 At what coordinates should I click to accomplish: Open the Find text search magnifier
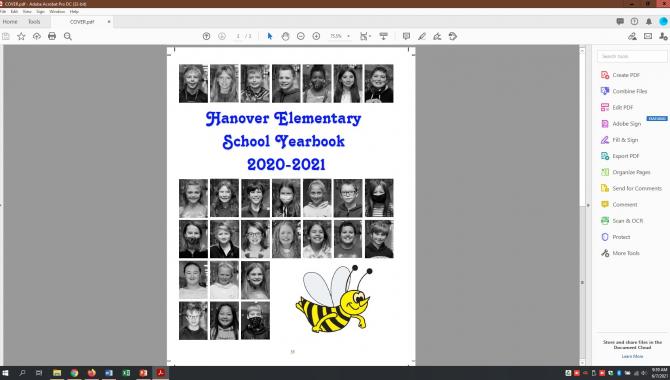tap(68, 36)
